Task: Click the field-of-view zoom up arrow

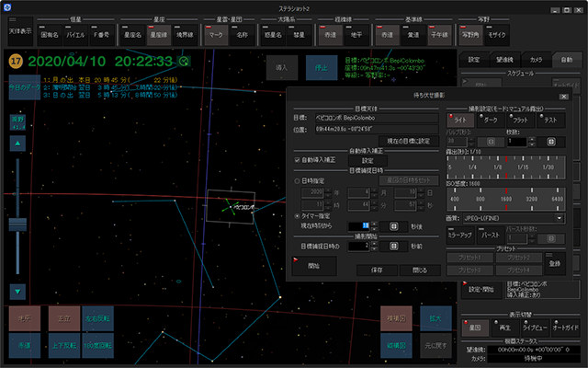Action: (x=16, y=144)
